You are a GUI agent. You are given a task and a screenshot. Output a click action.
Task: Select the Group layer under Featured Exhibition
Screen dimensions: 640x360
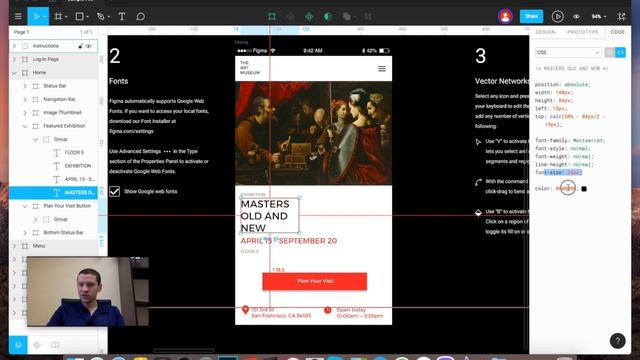(60, 139)
